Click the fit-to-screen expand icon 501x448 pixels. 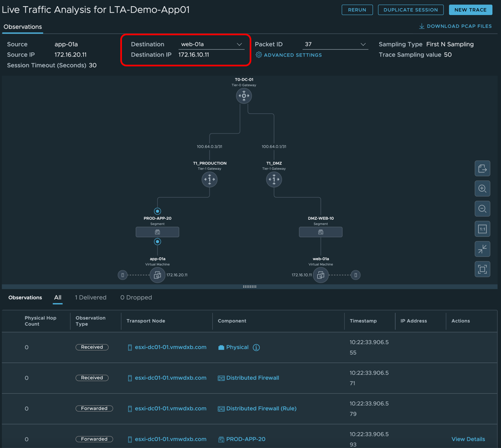[482, 269]
